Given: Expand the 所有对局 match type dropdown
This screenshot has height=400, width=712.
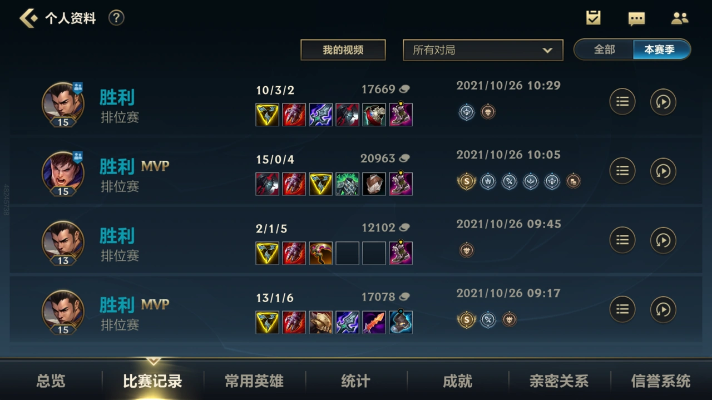Looking at the screenshot, I should [483, 50].
